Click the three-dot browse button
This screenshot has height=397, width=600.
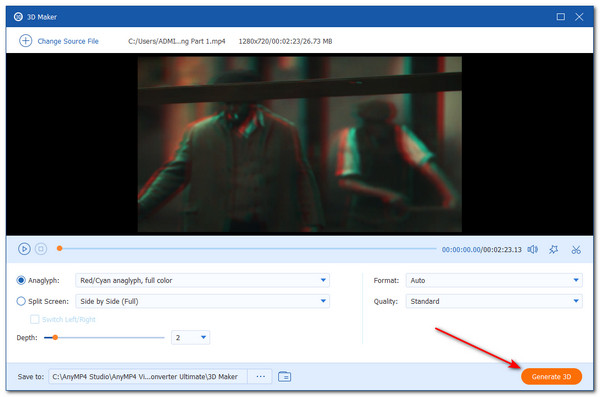[260, 377]
